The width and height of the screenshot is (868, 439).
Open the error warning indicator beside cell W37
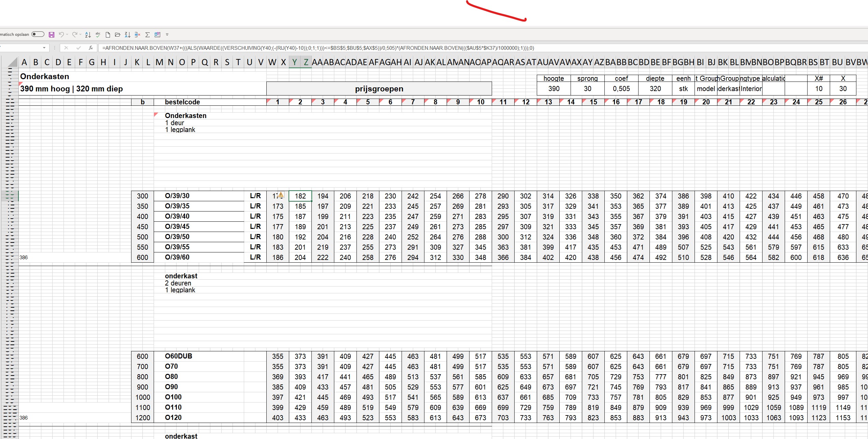[x=281, y=194]
